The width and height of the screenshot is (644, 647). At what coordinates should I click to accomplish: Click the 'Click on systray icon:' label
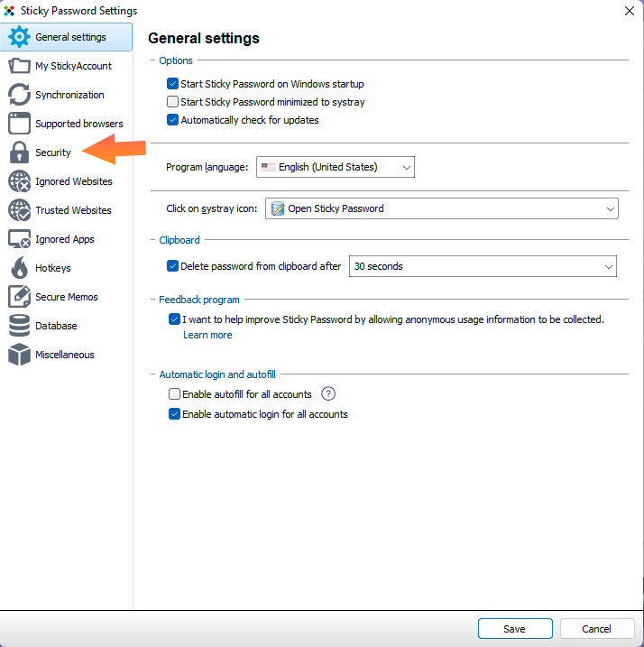[212, 208]
